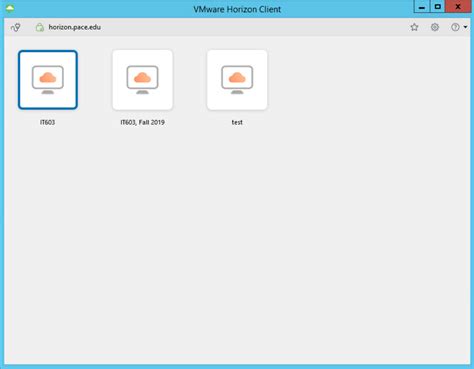Click the "IT603, Fall 2019" label
Screen dimensions: 474x369
click(142, 122)
